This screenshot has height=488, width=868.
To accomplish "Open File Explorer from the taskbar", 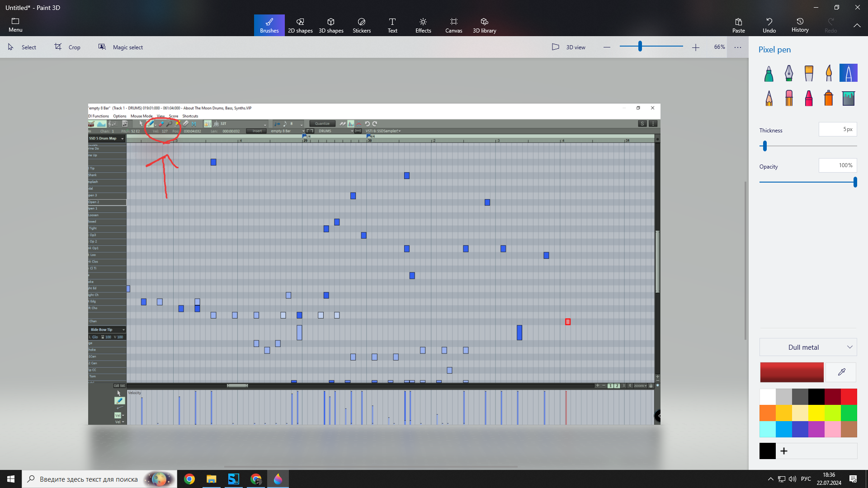I will click(211, 479).
